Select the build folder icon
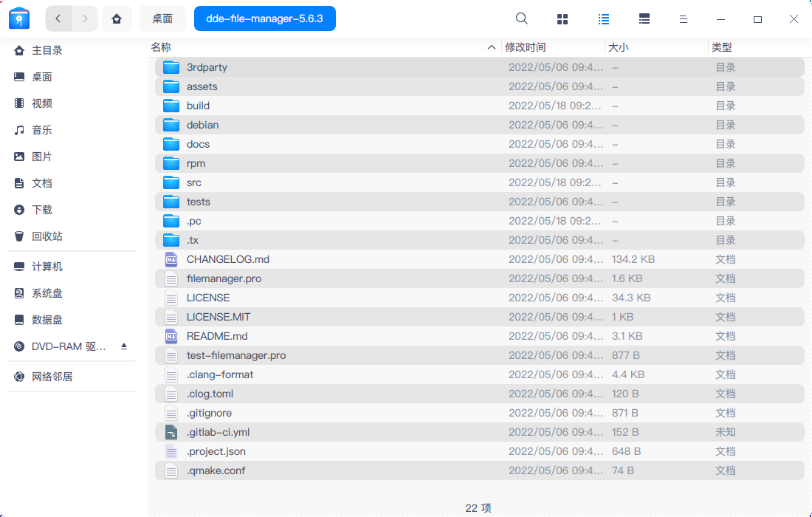Viewport: 812px width, 517px height. [x=171, y=106]
